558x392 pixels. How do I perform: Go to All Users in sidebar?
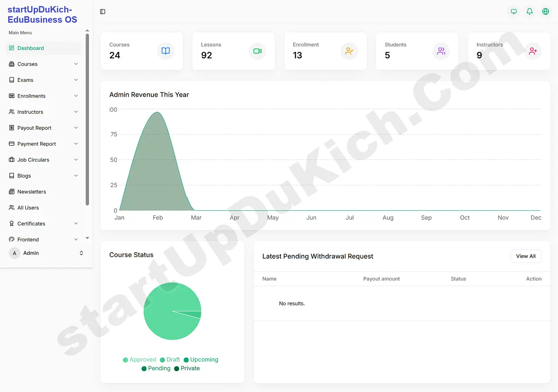(x=28, y=208)
